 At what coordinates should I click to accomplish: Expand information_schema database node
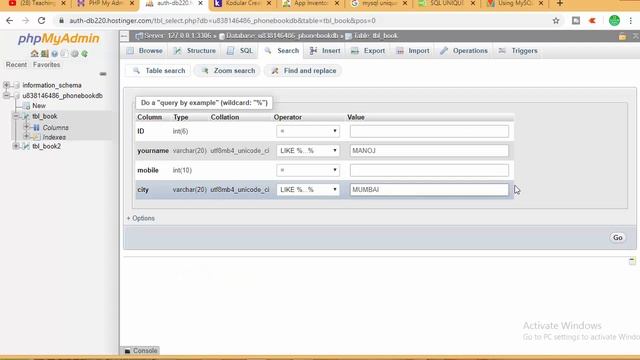click(6, 85)
